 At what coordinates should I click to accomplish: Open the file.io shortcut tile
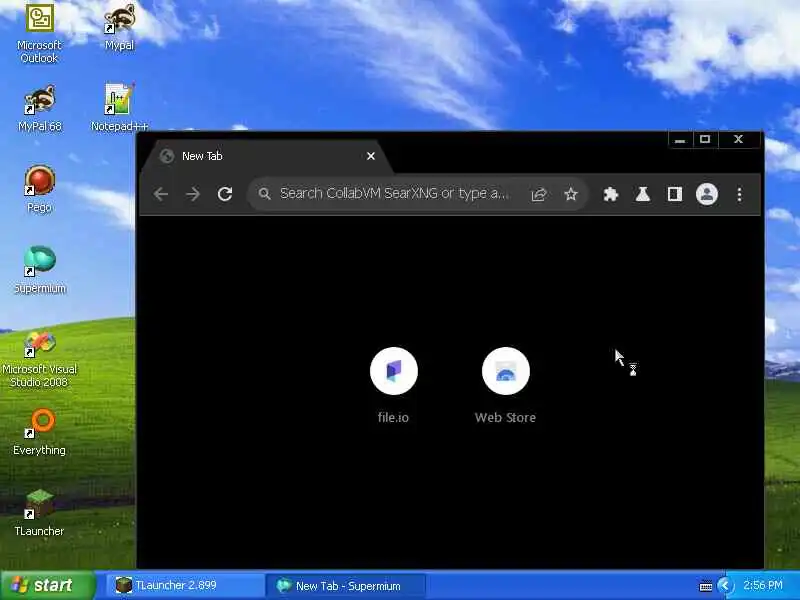click(393, 385)
